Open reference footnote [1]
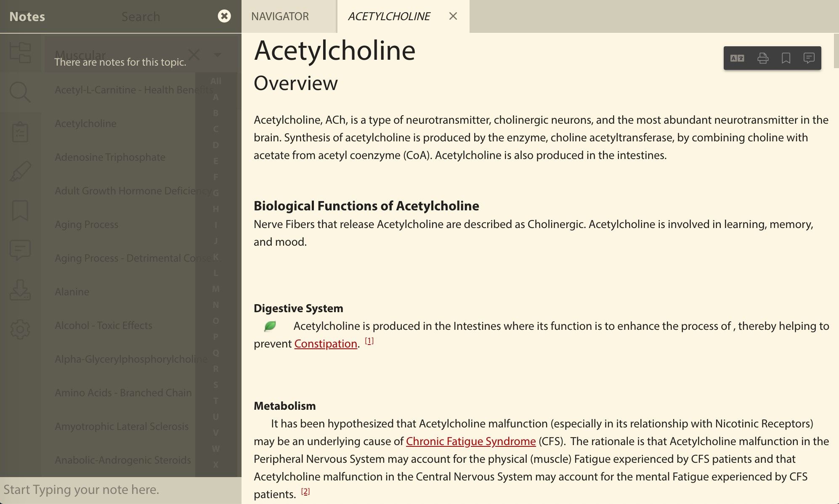 click(369, 341)
